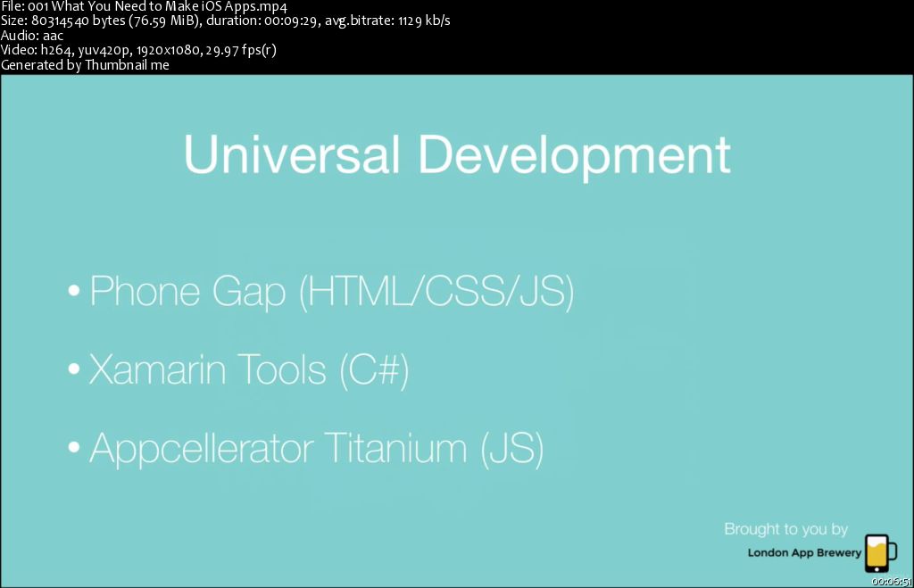Select the 'Appcellerator Titanium (JS)' bullet
The width and height of the screenshot is (914, 588).
[x=306, y=448]
